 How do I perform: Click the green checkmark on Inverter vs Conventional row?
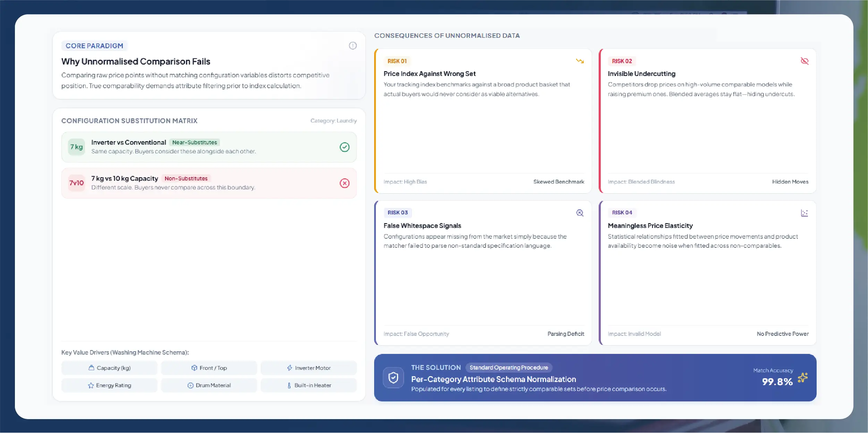344,147
